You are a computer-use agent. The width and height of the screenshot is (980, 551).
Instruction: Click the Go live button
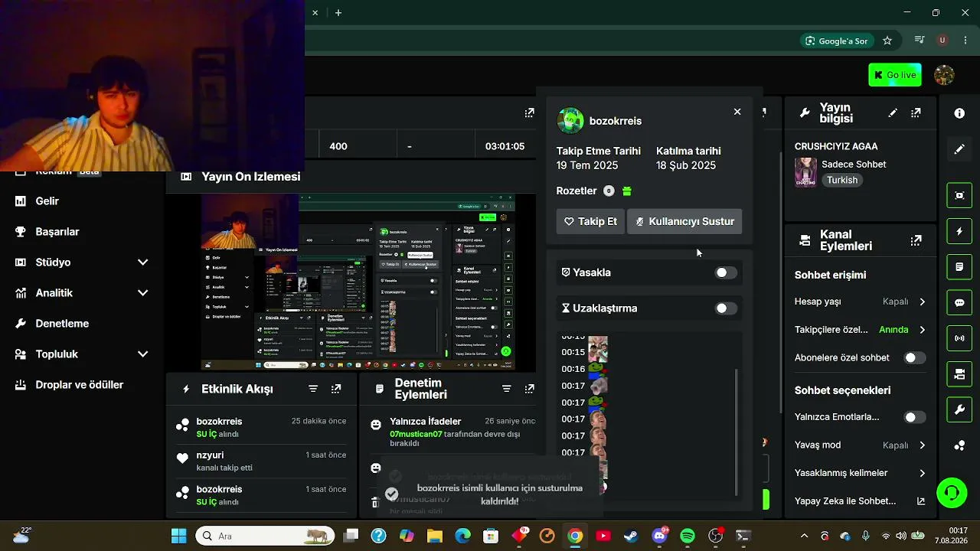(895, 75)
